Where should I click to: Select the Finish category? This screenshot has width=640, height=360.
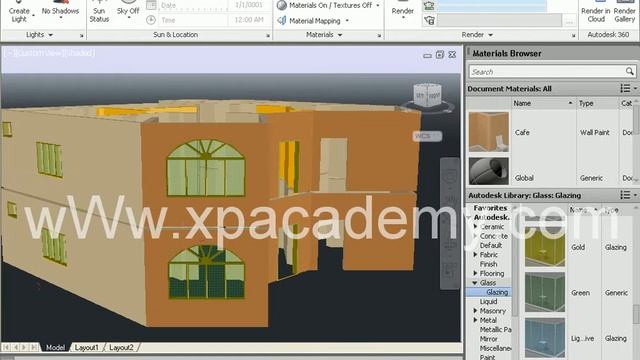pyautogui.click(x=488, y=264)
